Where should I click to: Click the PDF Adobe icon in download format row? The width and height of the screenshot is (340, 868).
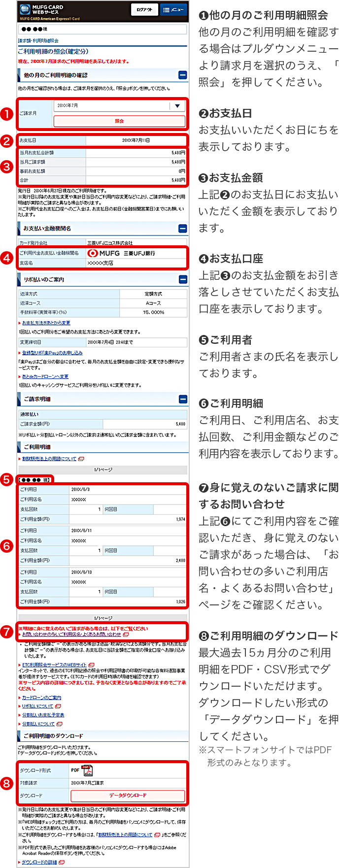pos(87,770)
